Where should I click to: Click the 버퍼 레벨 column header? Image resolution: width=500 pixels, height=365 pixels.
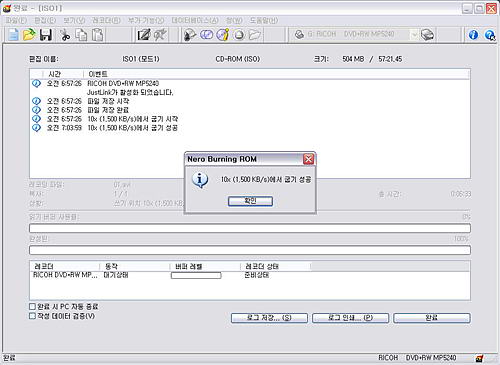pos(205,266)
